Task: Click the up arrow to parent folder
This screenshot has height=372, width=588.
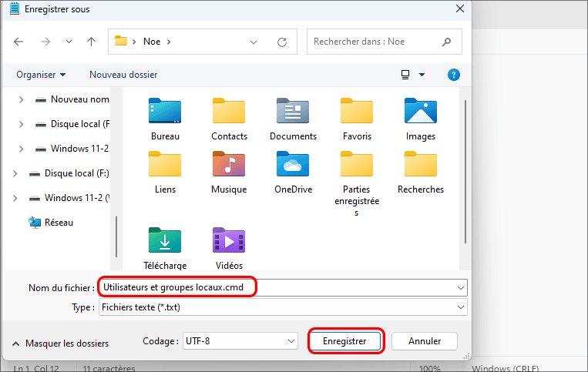Action: point(91,42)
